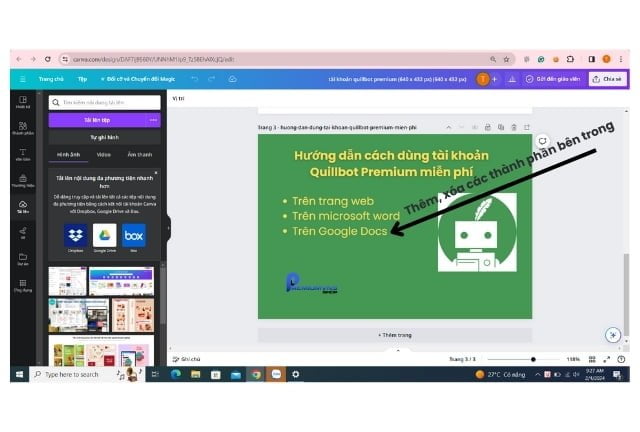Go to Trang chủ home

pyautogui.click(x=51, y=79)
